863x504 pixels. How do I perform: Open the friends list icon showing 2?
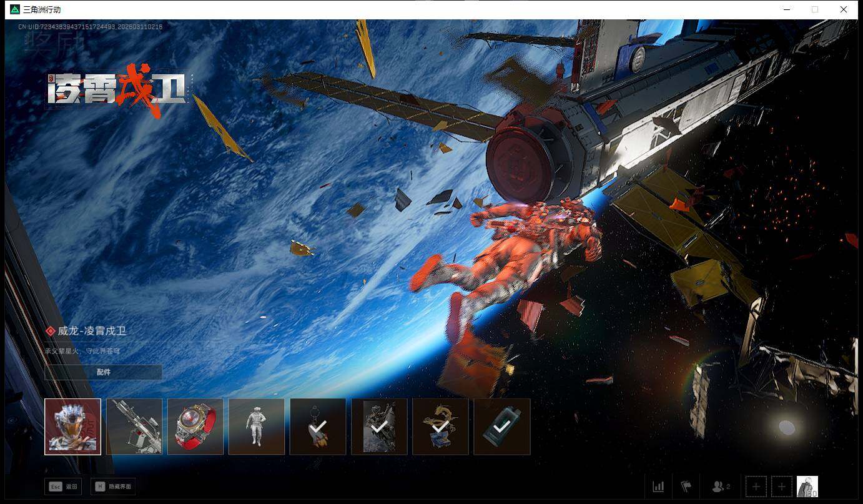click(721, 487)
